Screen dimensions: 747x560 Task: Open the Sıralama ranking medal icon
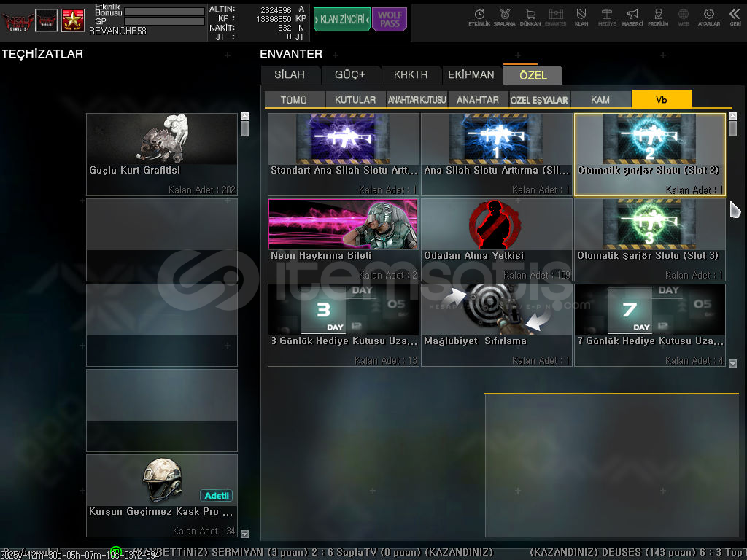[x=505, y=17]
